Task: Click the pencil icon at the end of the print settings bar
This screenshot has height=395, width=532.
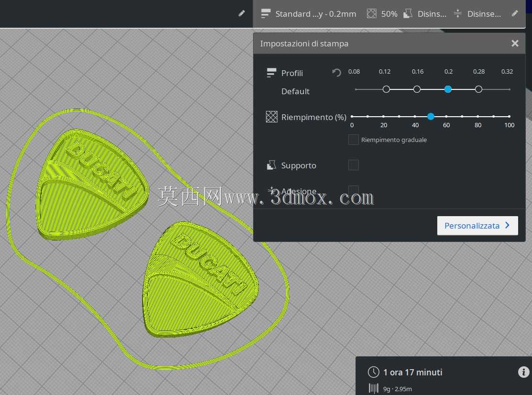Action: pyautogui.click(x=515, y=13)
